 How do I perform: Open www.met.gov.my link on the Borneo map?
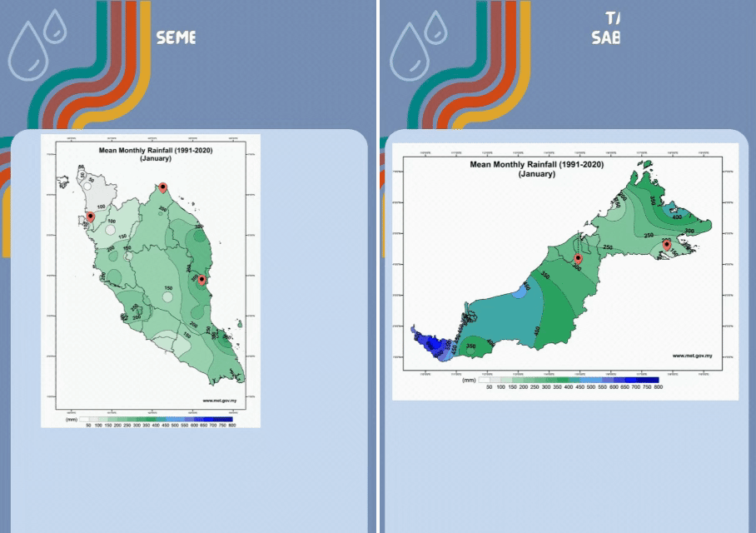(692, 356)
